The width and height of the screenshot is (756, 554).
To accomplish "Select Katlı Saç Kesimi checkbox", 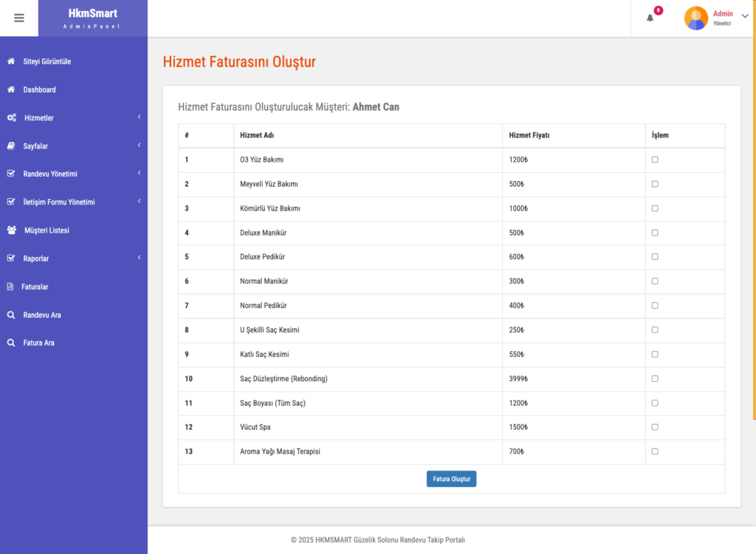I will [x=655, y=355].
